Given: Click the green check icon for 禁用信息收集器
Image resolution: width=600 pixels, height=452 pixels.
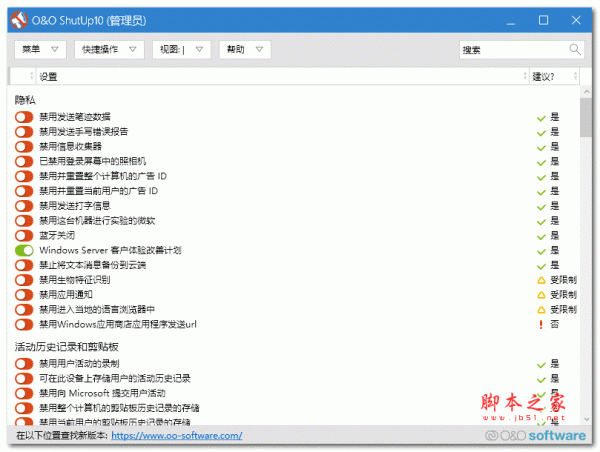Looking at the screenshot, I should 541,148.
